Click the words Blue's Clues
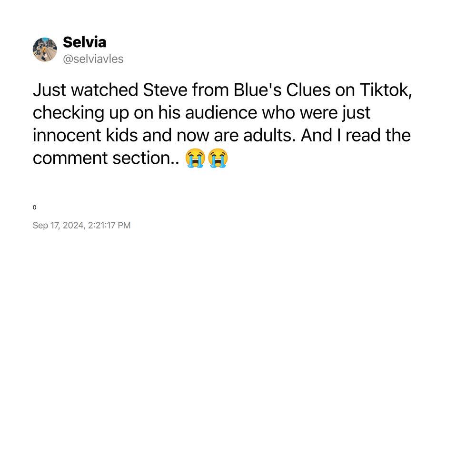 [282, 90]
